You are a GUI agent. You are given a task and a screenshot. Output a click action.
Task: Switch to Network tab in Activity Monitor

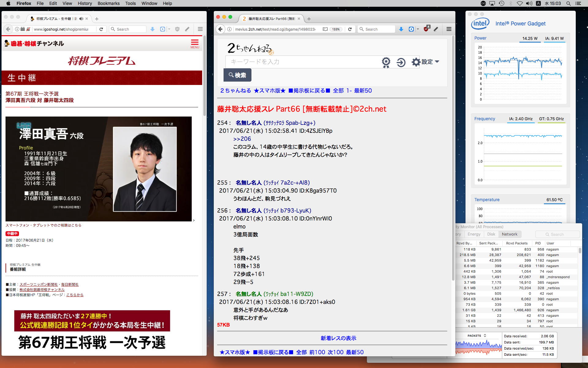point(509,234)
